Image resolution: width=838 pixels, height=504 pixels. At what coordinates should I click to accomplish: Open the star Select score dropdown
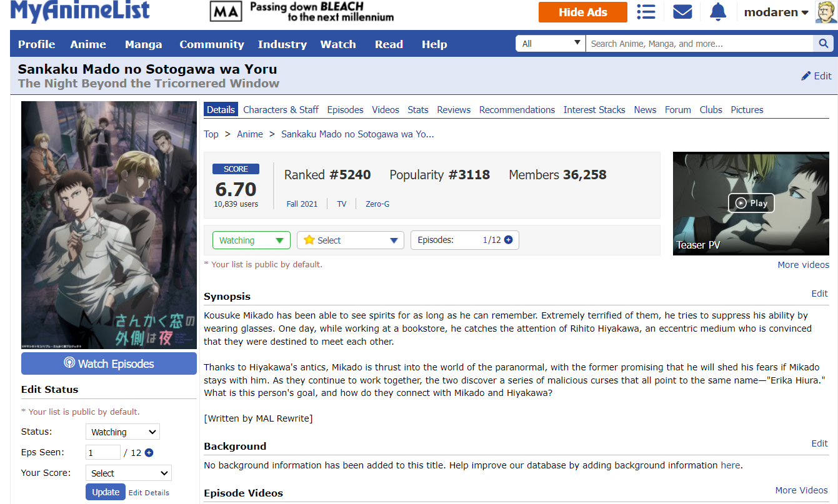coord(351,240)
